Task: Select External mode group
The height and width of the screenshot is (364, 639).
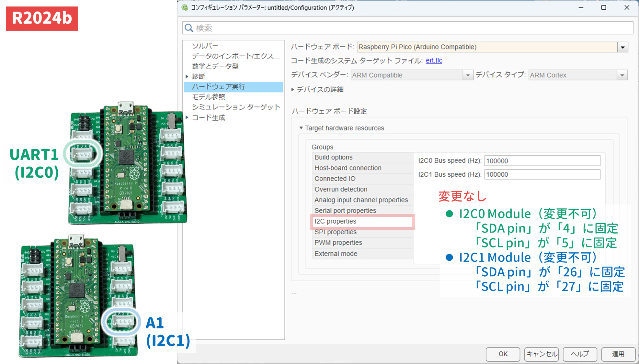Action: [362, 254]
